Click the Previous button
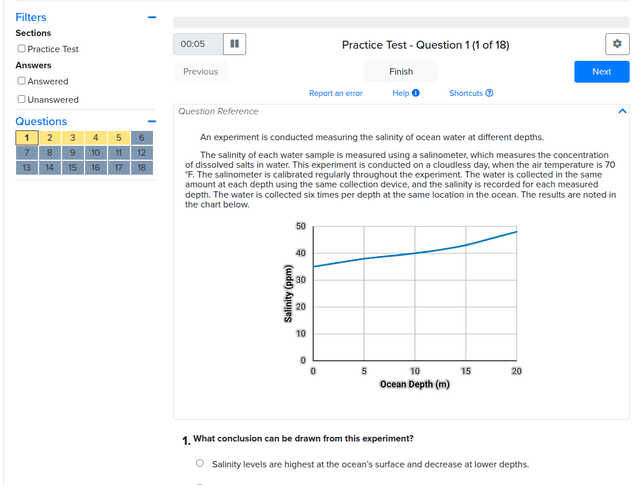Screen dimensions: 640x485 [x=200, y=72]
